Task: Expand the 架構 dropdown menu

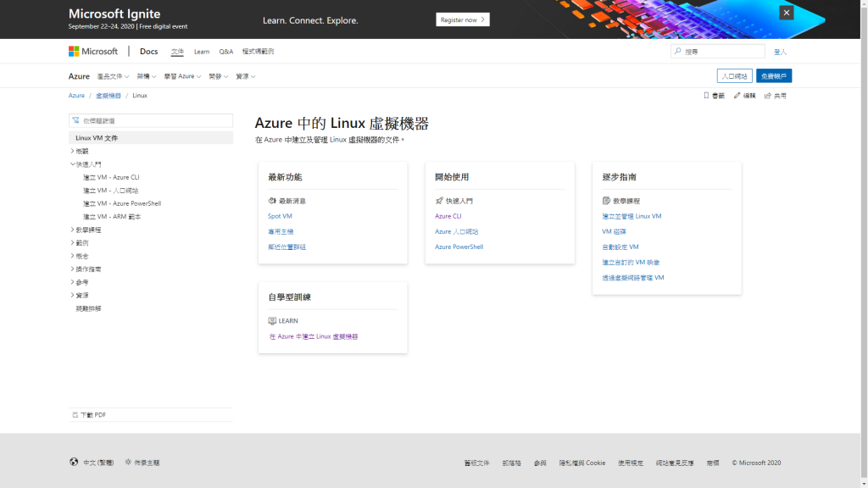Action: (x=146, y=76)
